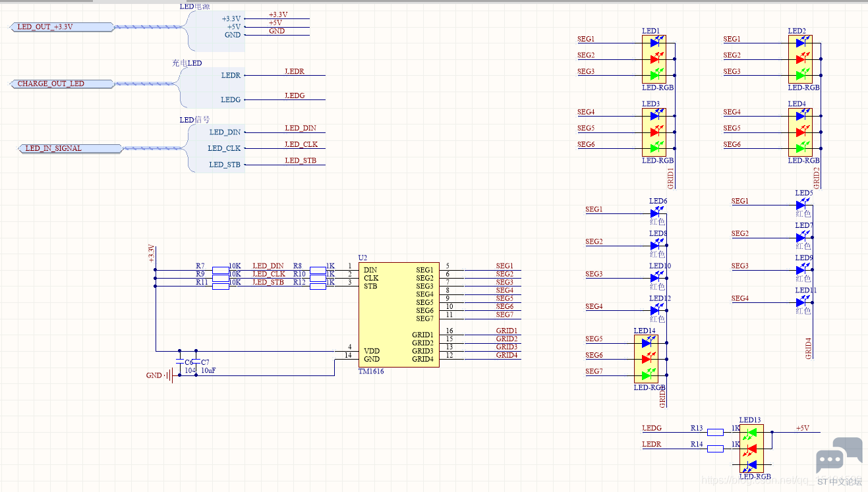Click SEG7 net label at U2 pin 11

504,315
